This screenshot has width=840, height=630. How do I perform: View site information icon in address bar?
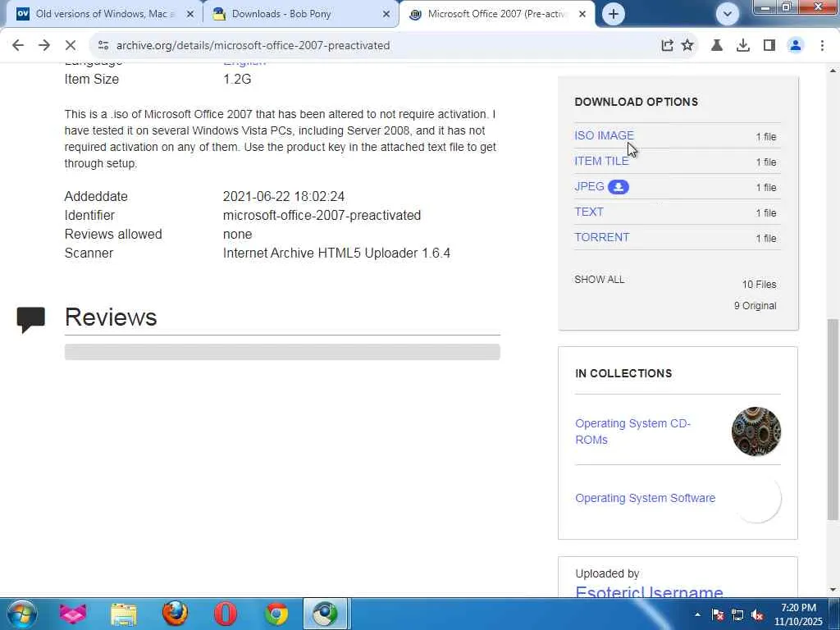103,46
